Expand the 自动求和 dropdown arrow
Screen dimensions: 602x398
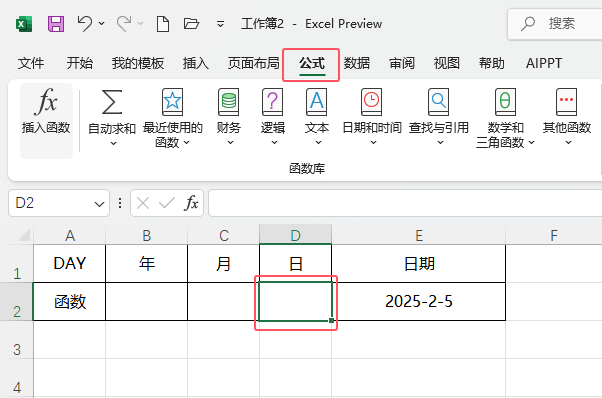coord(113,144)
